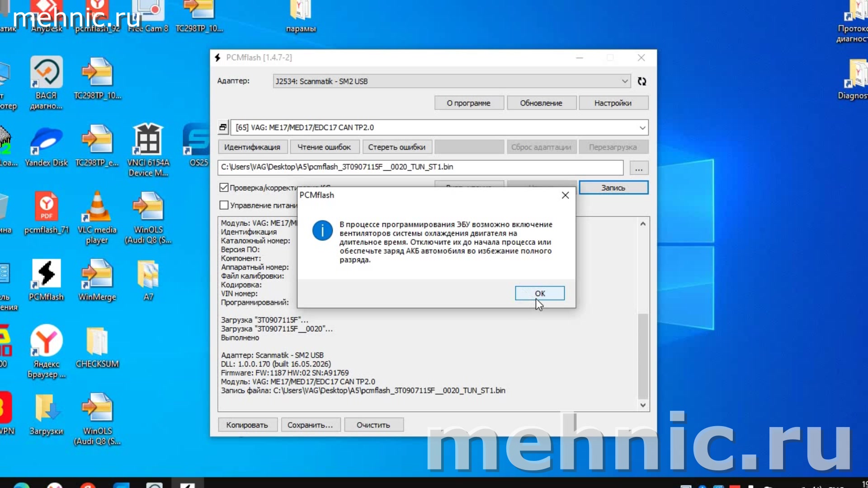Click the log scrollbar up arrow
The width and height of the screenshot is (868, 488).
click(643, 224)
